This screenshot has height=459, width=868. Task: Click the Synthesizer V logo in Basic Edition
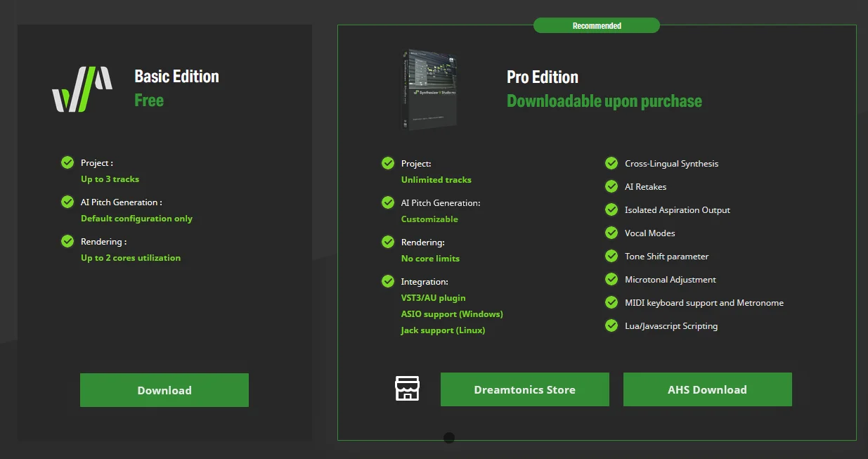[x=82, y=89]
